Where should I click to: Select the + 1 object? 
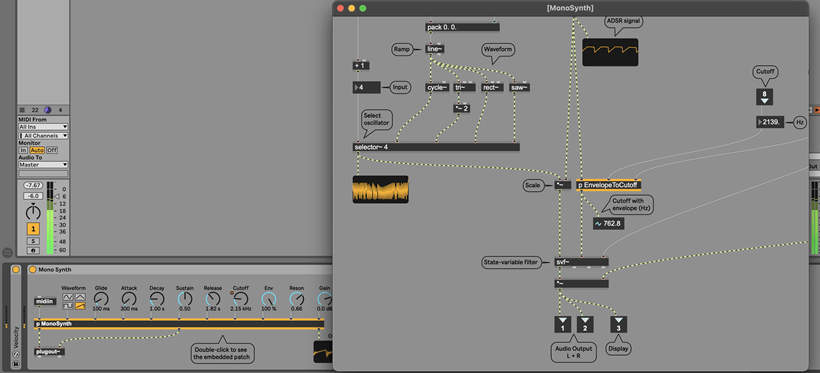click(x=361, y=66)
